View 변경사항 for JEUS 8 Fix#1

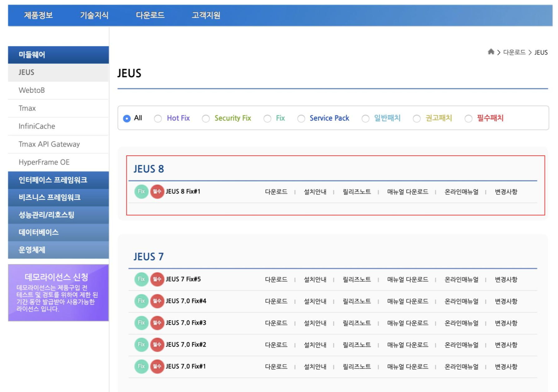tap(506, 192)
